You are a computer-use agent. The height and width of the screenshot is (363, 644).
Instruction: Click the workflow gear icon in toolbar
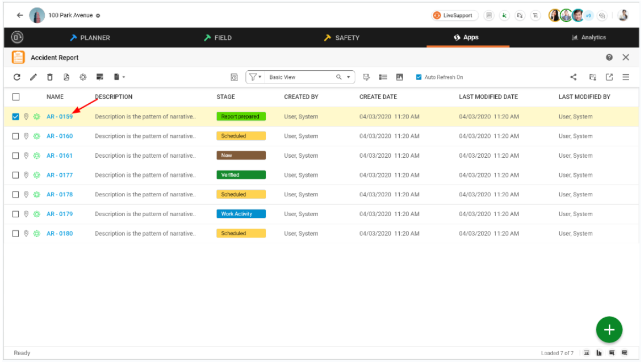point(83,77)
